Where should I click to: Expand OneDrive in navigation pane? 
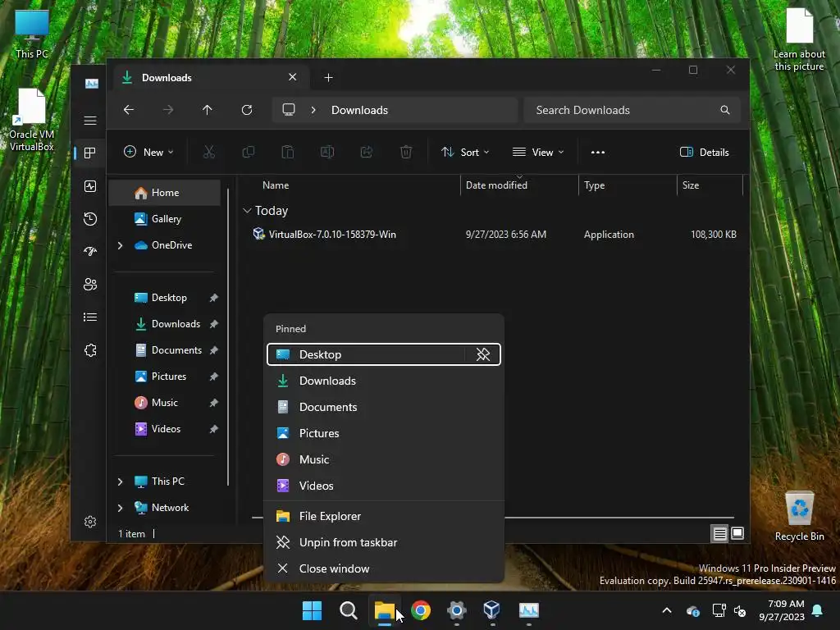[x=120, y=245]
